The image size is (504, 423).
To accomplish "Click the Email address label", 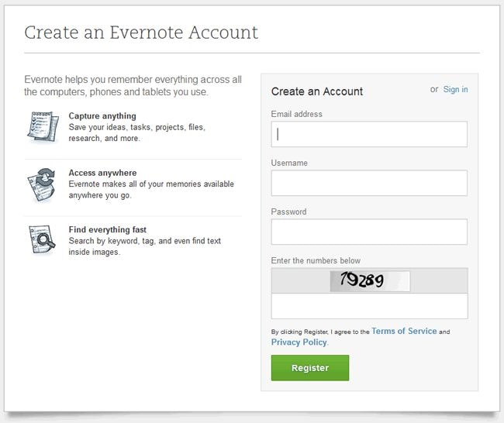I will (x=297, y=115).
